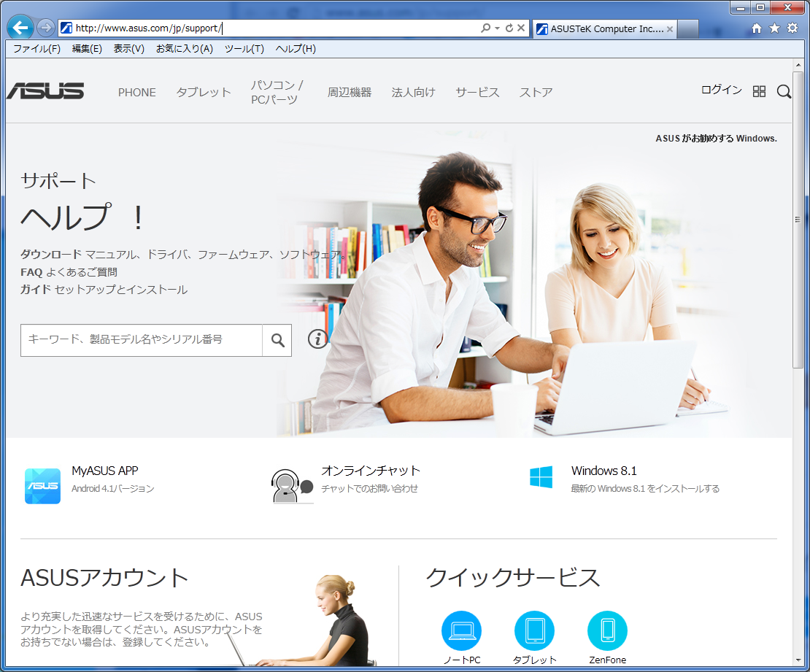
Task: Click the site search magnifier in header
Action: coord(784,91)
